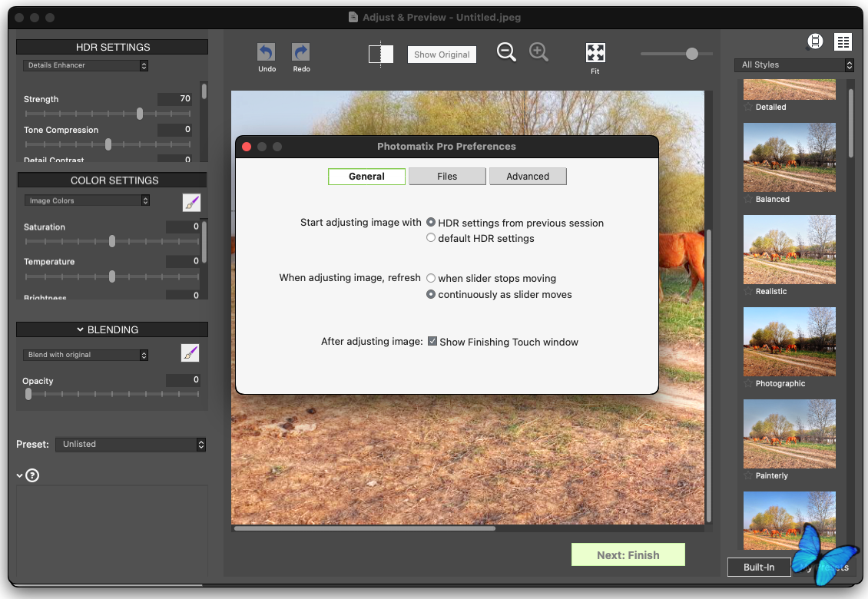Adjust the Temperature slider
The width and height of the screenshot is (868, 599).
112,276
